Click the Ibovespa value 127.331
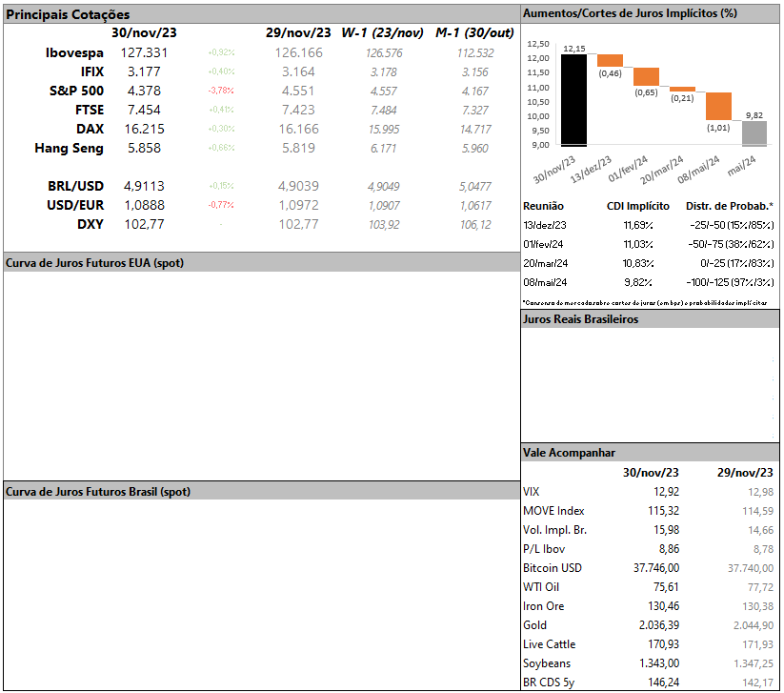Image resolution: width=784 pixels, height=693 pixels. pos(144,52)
